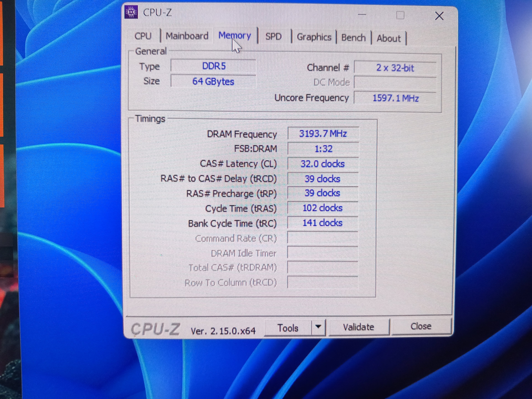532x399 pixels.
Task: Click the Size 64 GBytes field
Action: point(213,81)
